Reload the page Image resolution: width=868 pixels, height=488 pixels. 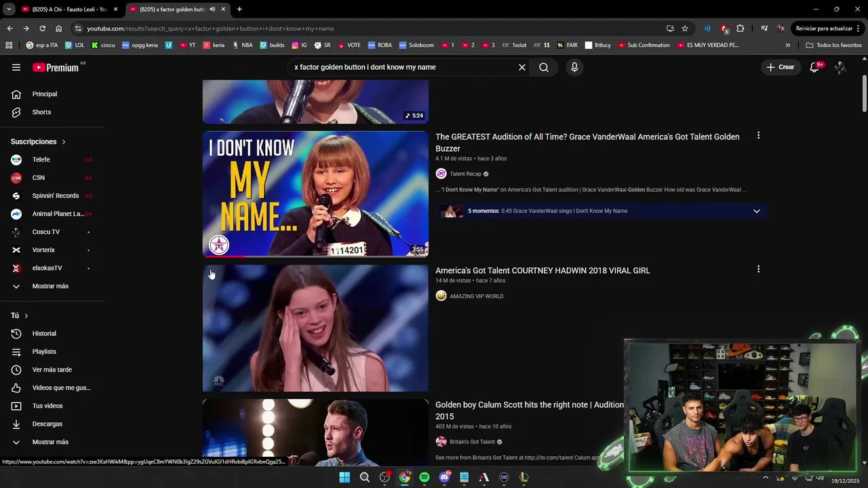point(42,28)
